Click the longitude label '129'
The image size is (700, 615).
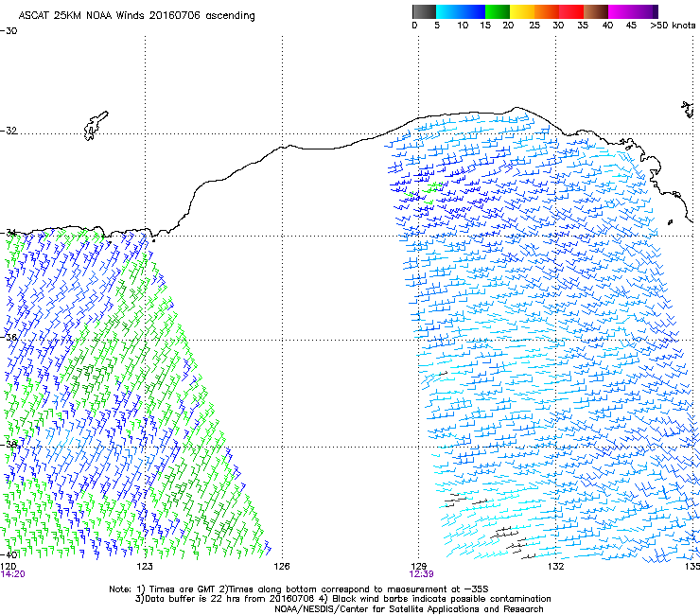tap(418, 567)
